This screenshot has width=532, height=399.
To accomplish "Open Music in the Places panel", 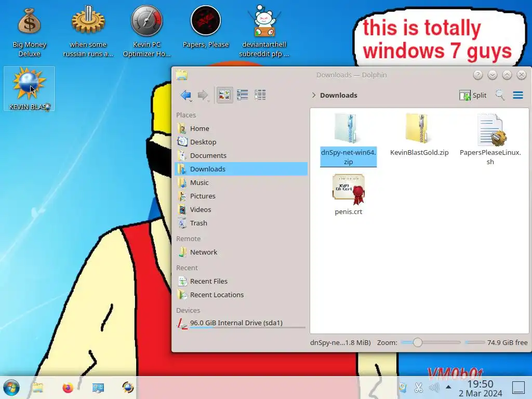I will 241,182.
